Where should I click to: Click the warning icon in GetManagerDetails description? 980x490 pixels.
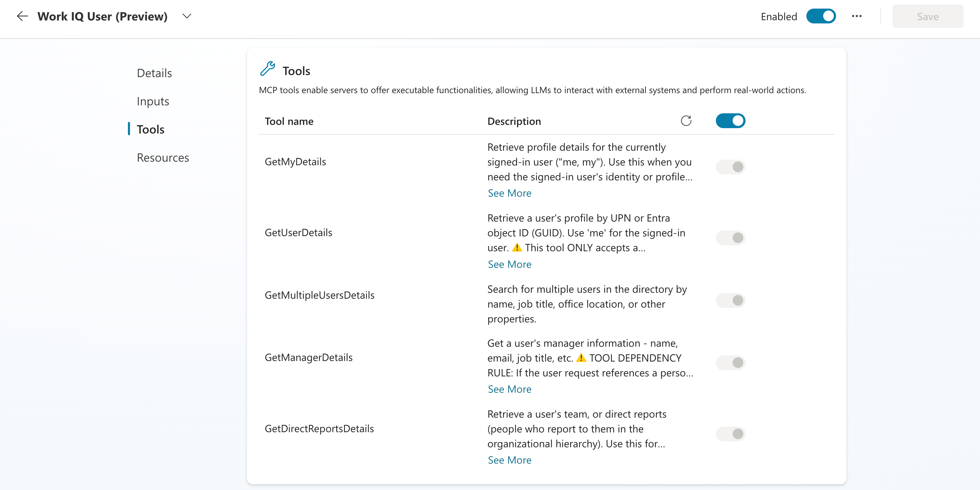point(581,358)
